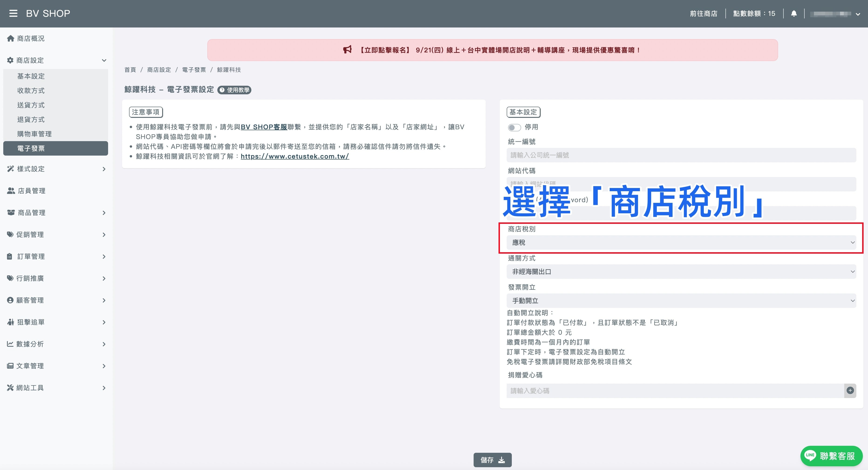Select 購物車管理 in the sidebar

56,134
